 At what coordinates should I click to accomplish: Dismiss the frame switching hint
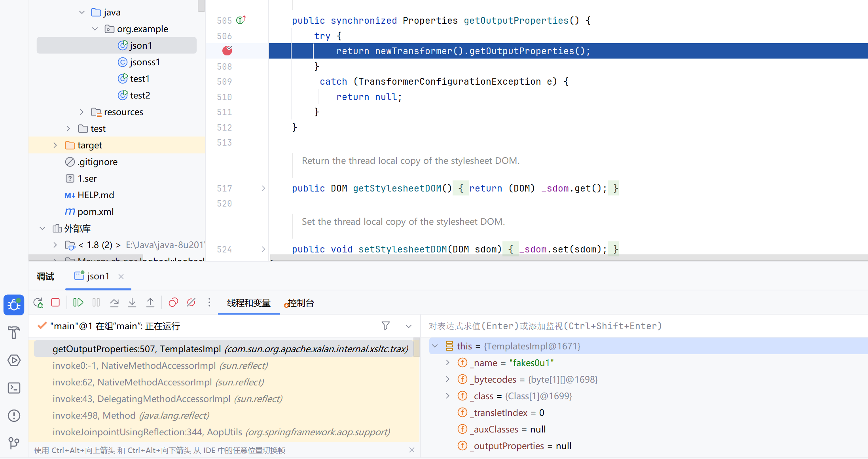click(411, 450)
